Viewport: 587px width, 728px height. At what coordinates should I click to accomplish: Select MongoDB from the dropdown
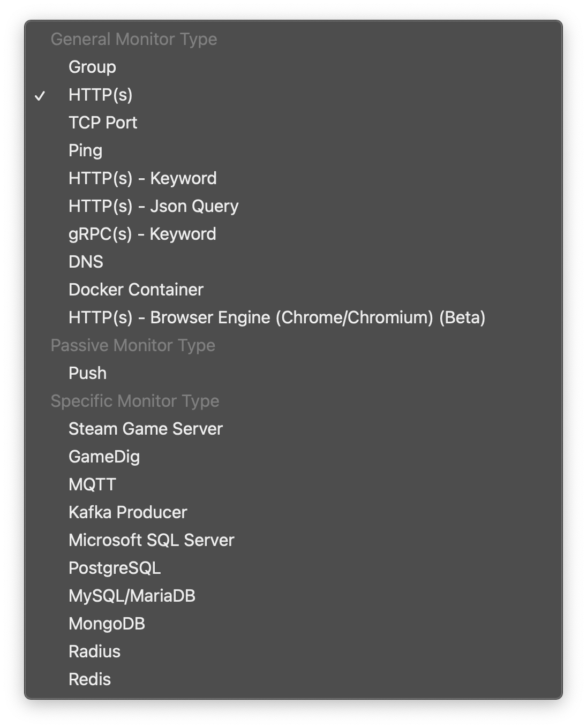tap(107, 624)
